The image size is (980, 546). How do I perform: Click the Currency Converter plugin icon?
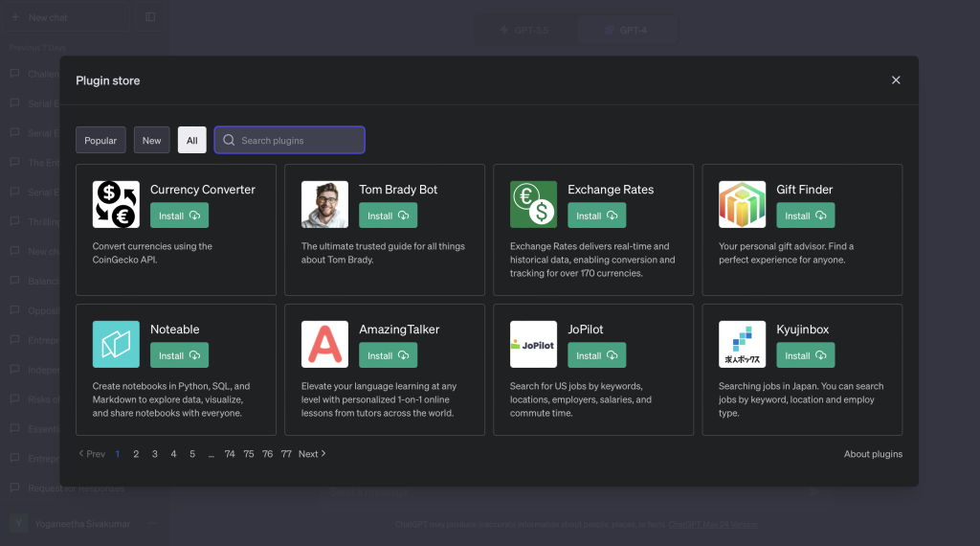coord(116,205)
